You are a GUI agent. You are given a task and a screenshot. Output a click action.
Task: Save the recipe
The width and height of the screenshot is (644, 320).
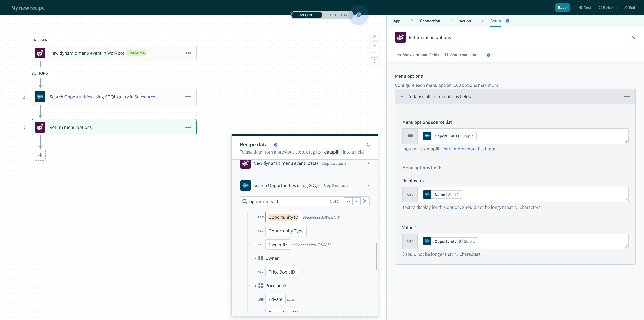point(562,8)
